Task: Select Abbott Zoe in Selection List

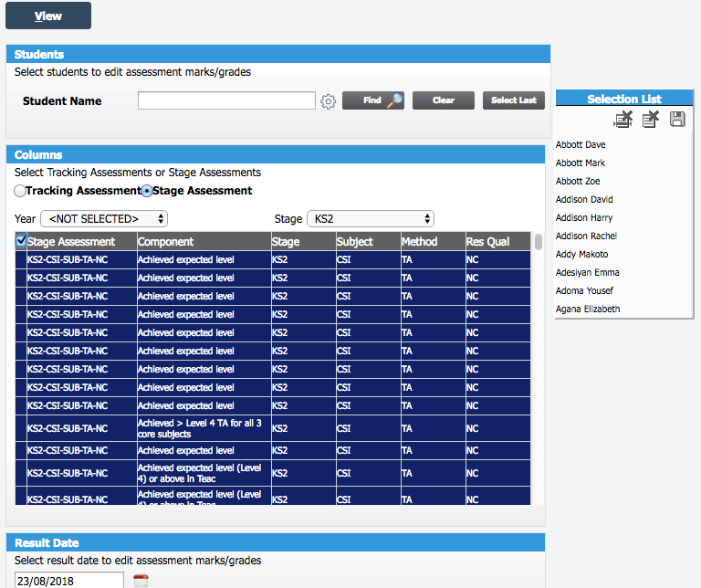Action: coord(578,181)
